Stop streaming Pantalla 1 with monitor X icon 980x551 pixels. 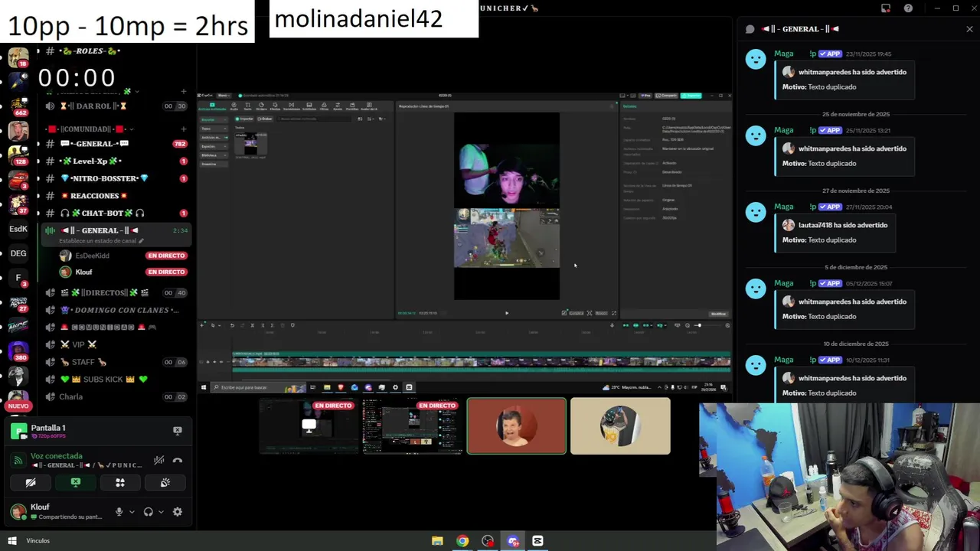178,431
